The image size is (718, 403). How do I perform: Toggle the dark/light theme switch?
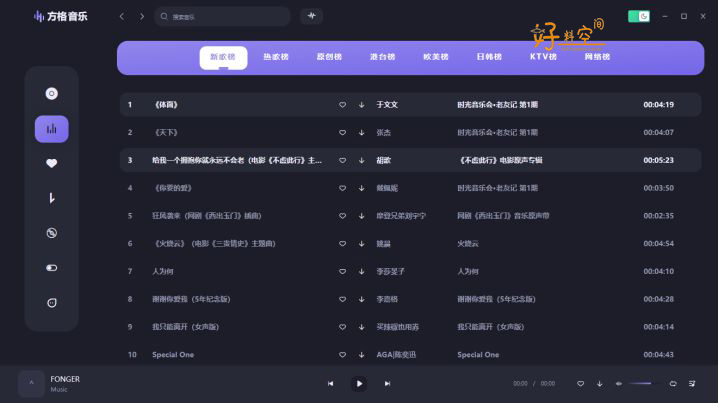[x=639, y=16]
